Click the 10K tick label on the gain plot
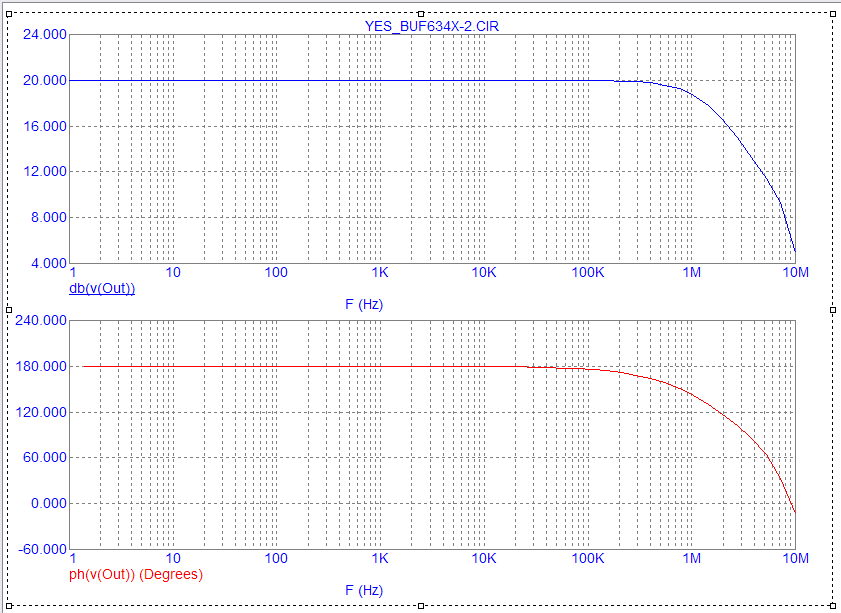841x613 pixels. (484, 272)
